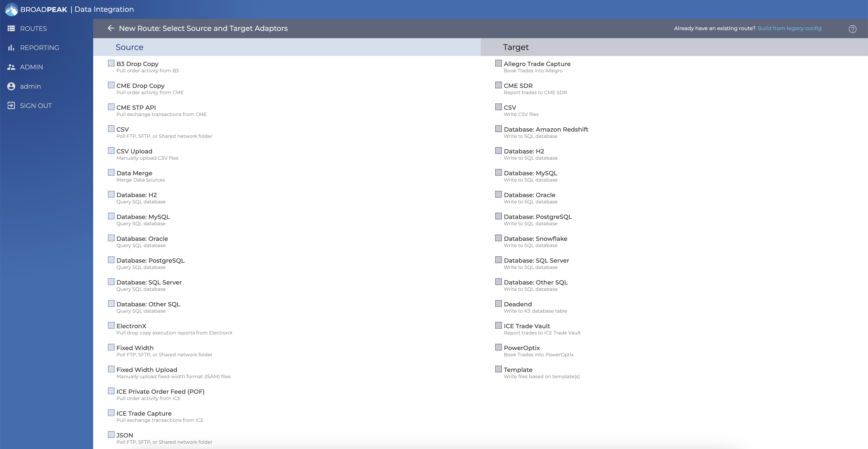The image size is (868, 449).
Task: Open the help question mark icon
Action: [853, 29]
